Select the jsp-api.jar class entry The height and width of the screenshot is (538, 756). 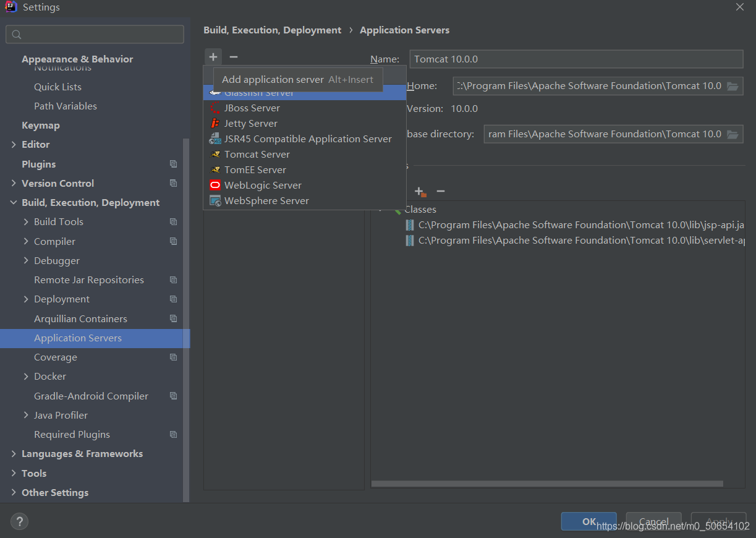coord(575,225)
